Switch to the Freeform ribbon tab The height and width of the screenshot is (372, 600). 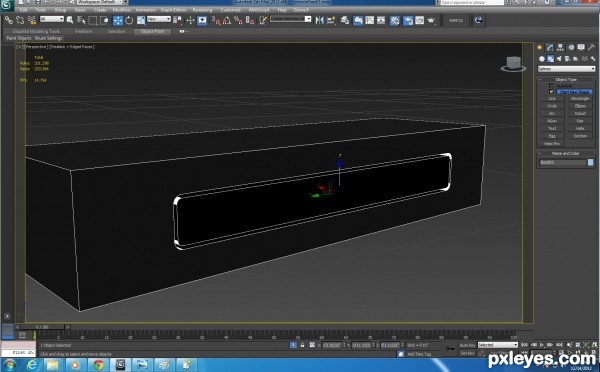click(x=83, y=31)
